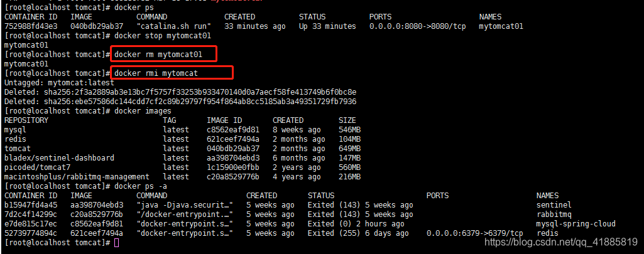Select the command "docker stop mytomcat01"
This screenshot has width=644, height=254.
[163, 36]
